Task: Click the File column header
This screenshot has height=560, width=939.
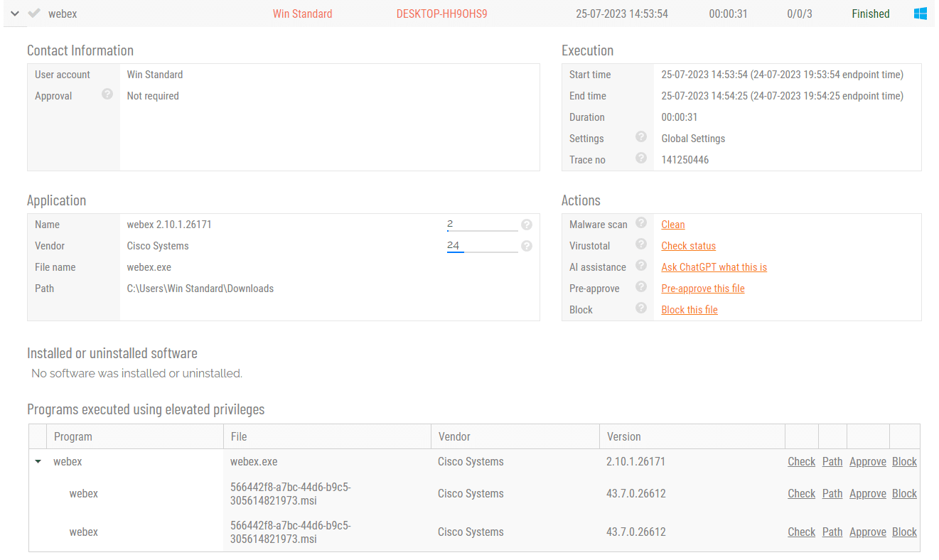Action: 327,436
